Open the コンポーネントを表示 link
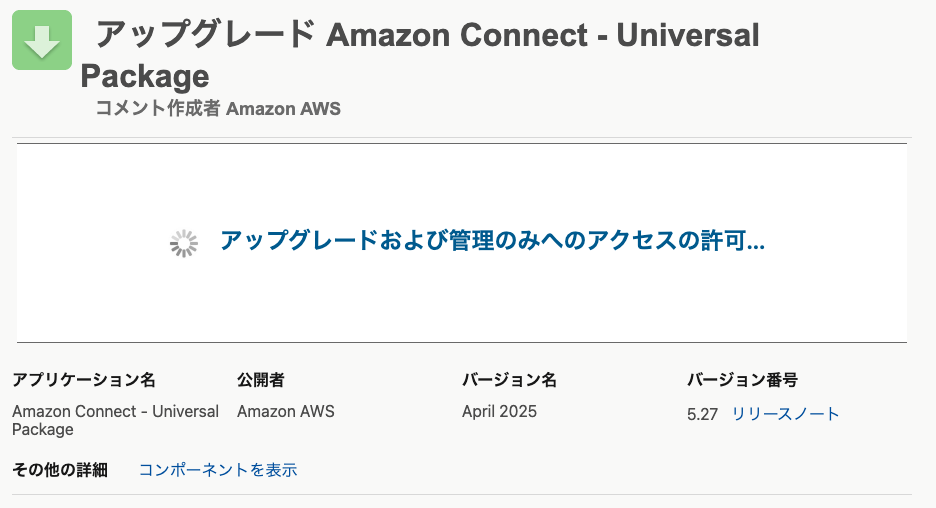This screenshot has height=508, width=936. (x=218, y=470)
